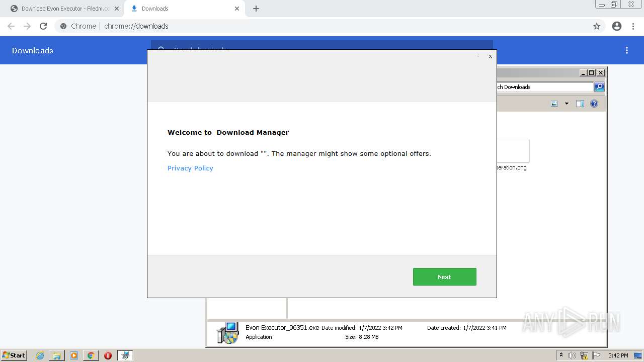The height and width of the screenshot is (362, 644).
Task: Open the volume control in the tray
Action: (x=572, y=355)
